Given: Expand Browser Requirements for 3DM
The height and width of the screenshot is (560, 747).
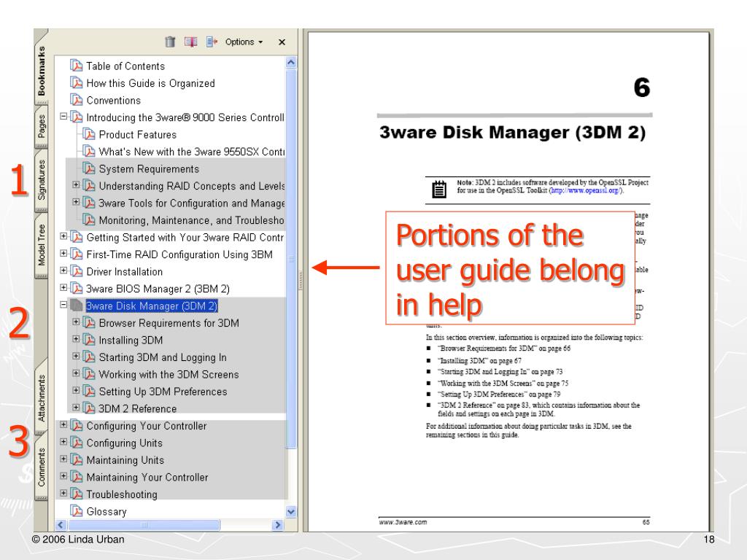Looking at the screenshot, I should pyautogui.click(x=76, y=322).
